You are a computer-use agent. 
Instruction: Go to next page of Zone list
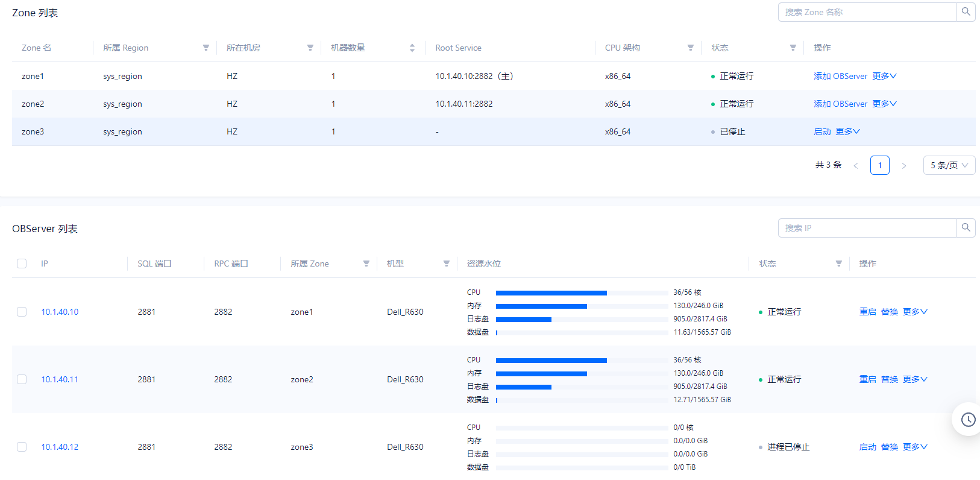[903, 165]
